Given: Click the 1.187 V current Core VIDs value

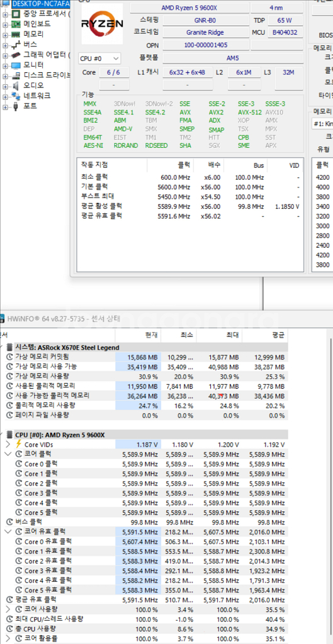Looking at the screenshot, I should [147, 445].
